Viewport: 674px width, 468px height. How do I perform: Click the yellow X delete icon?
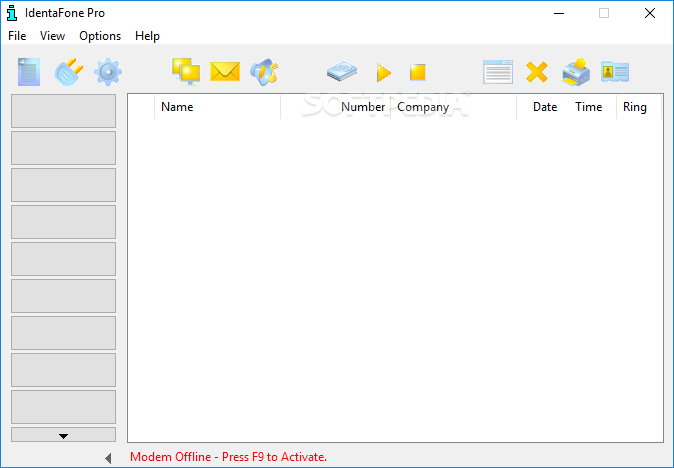(537, 72)
